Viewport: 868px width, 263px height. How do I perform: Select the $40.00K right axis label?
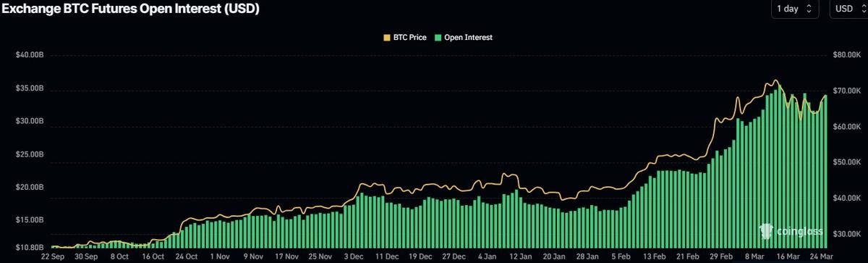click(847, 199)
